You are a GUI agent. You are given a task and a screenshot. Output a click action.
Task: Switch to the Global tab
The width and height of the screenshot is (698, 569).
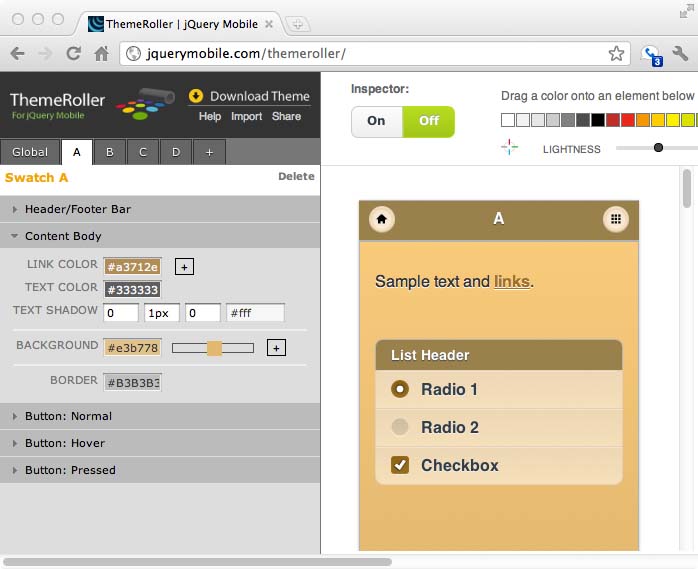click(x=30, y=152)
